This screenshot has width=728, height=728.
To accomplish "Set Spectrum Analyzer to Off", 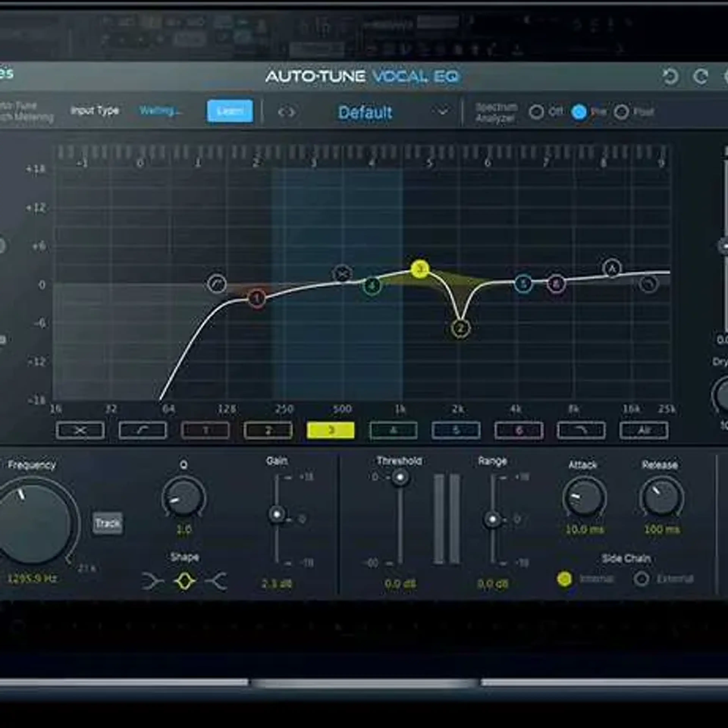I will 536,112.
